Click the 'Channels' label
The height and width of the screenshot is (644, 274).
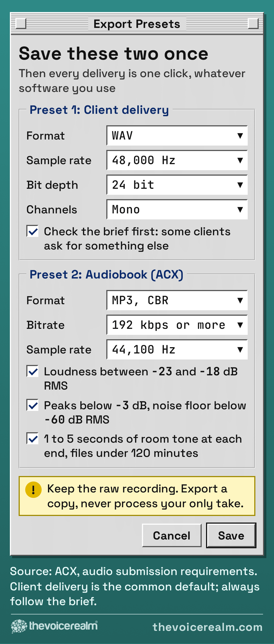point(52,210)
